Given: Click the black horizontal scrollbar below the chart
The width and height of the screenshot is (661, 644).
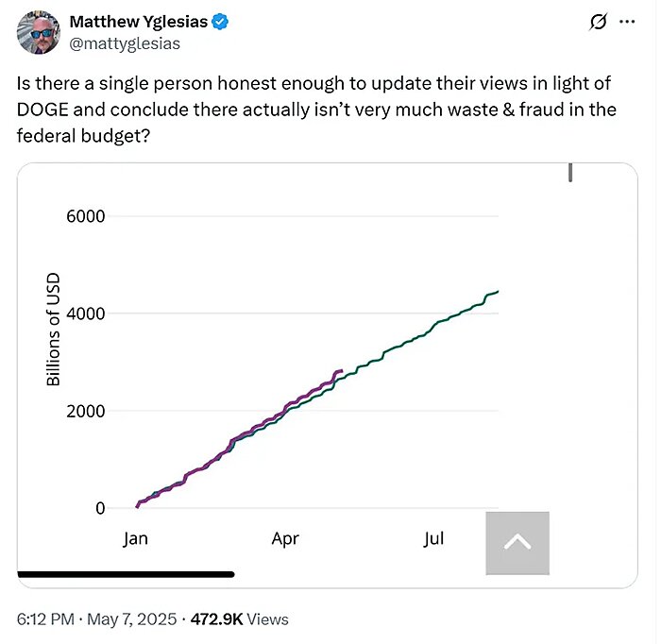Looking at the screenshot, I should [126, 573].
